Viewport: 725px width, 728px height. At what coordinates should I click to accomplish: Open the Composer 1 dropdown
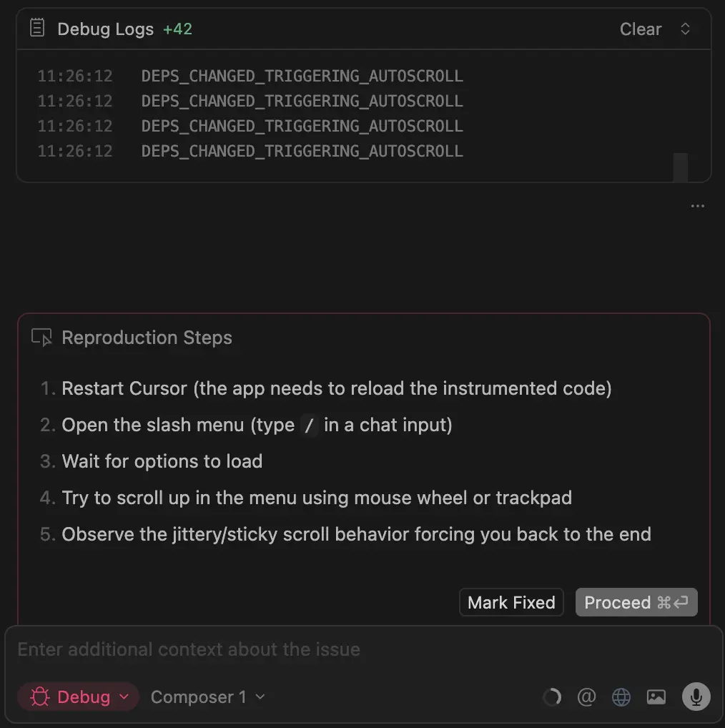pos(207,697)
